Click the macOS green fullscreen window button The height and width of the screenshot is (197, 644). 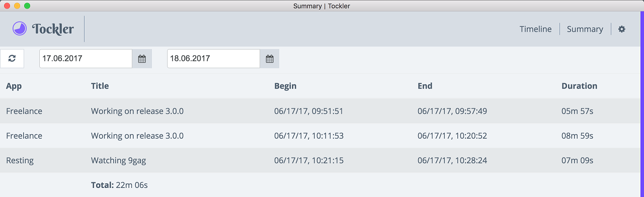click(x=27, y=6)
